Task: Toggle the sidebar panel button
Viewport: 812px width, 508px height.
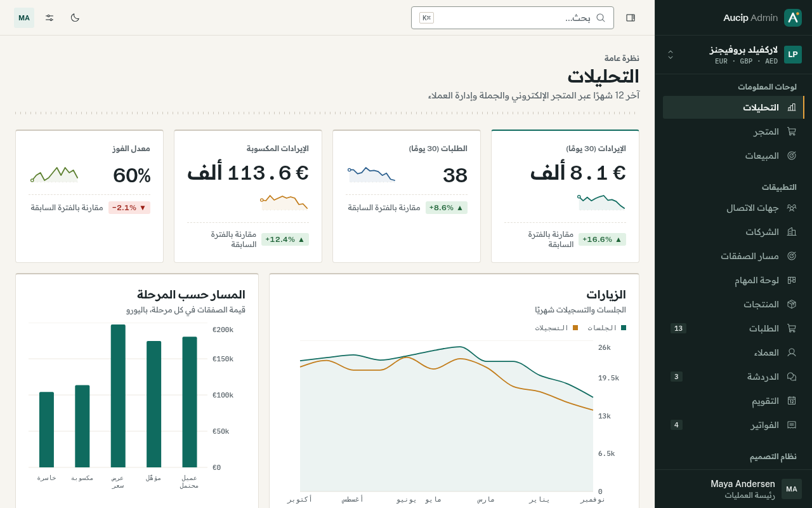Action: tap(631, 18)
